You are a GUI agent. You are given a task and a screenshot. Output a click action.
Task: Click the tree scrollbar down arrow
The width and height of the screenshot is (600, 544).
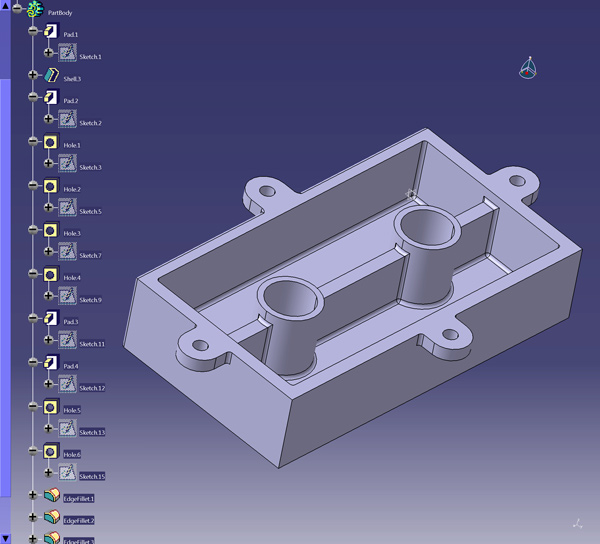5,539
